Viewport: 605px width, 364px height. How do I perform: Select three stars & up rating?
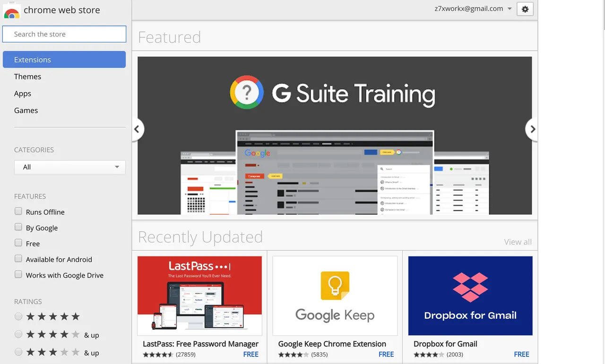point(18,352)
